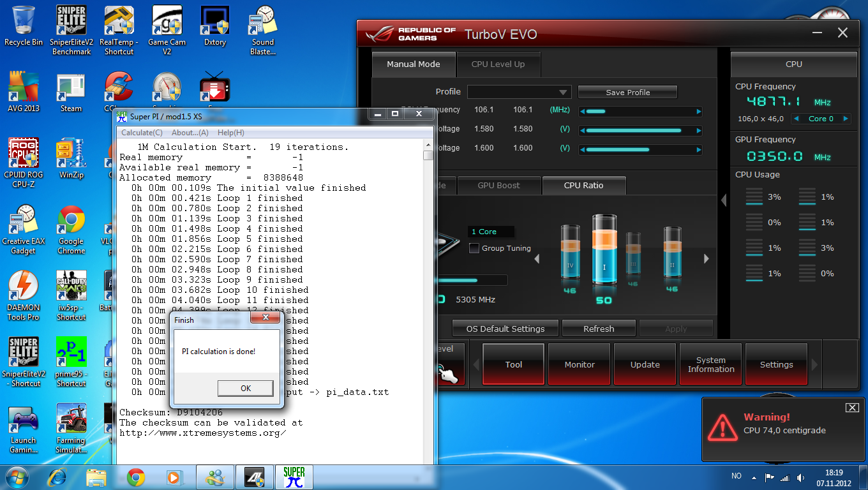
Task: Open Dxtory desktop icon
Action: [215, 26]
